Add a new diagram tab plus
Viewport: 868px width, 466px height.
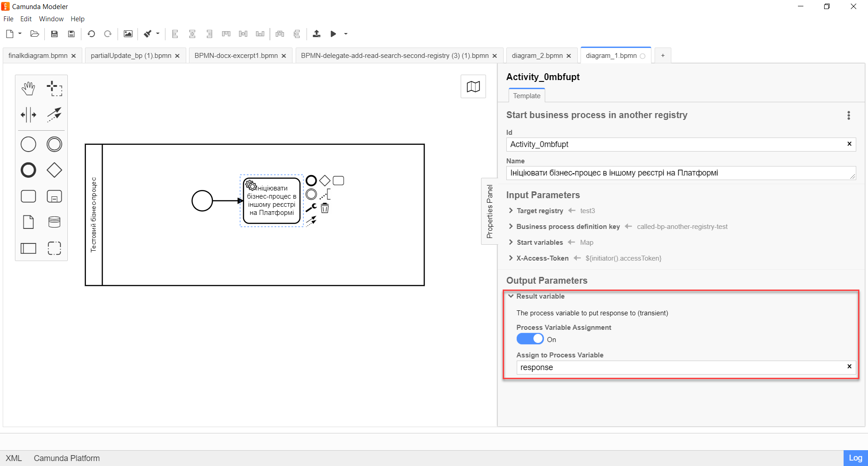[x=663, y=56]
